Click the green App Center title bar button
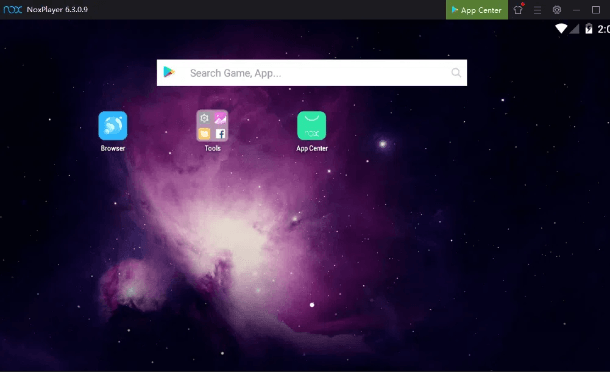 [477, 10]
